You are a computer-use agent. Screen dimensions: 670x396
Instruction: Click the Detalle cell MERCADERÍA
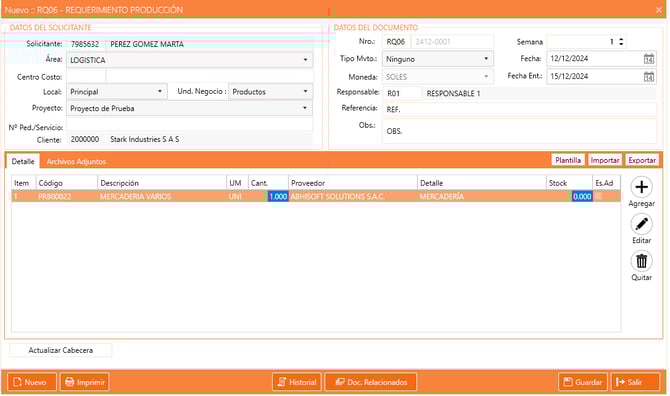[x=482, y=197]
